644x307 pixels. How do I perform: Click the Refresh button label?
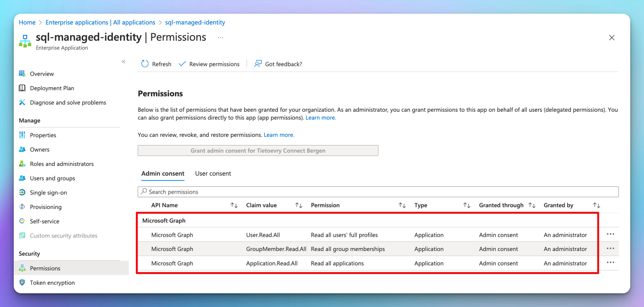click(x=162, y=64)
